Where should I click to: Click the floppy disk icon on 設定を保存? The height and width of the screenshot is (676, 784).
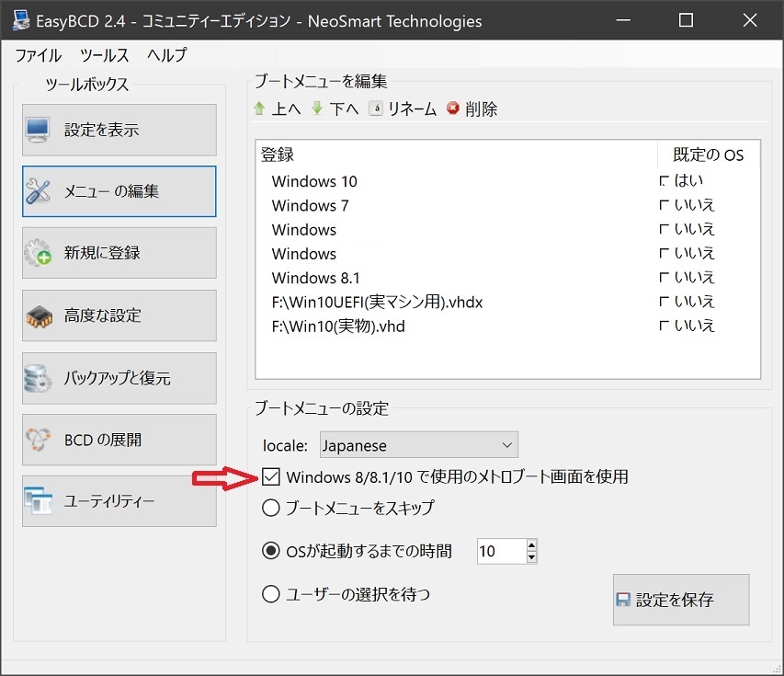pyautogui.click(x=623, y=600)
